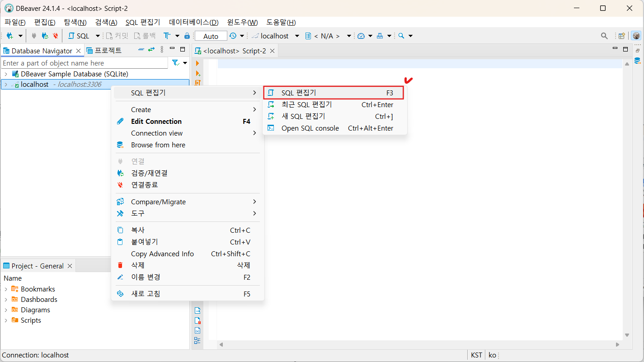Click the red Disconnect toolbar icon

pyautogui.click(x=56, y=36)
